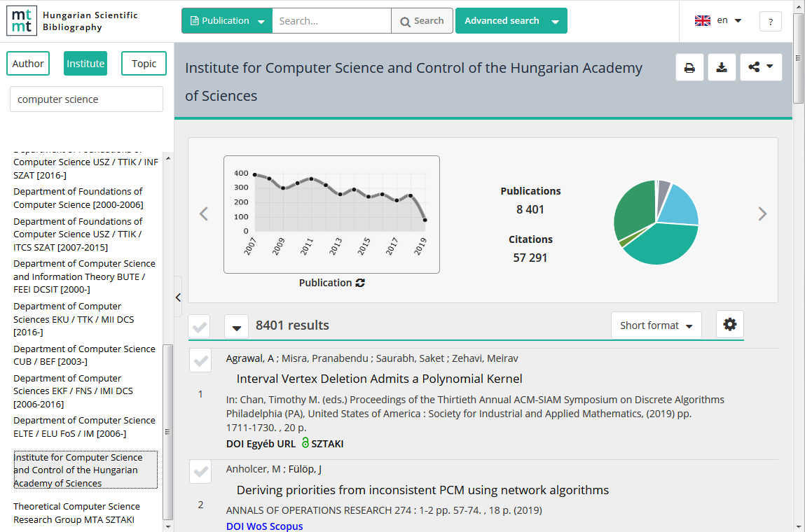
Task: Switch to the Topic tab
Action: click(x=144, y=64)
